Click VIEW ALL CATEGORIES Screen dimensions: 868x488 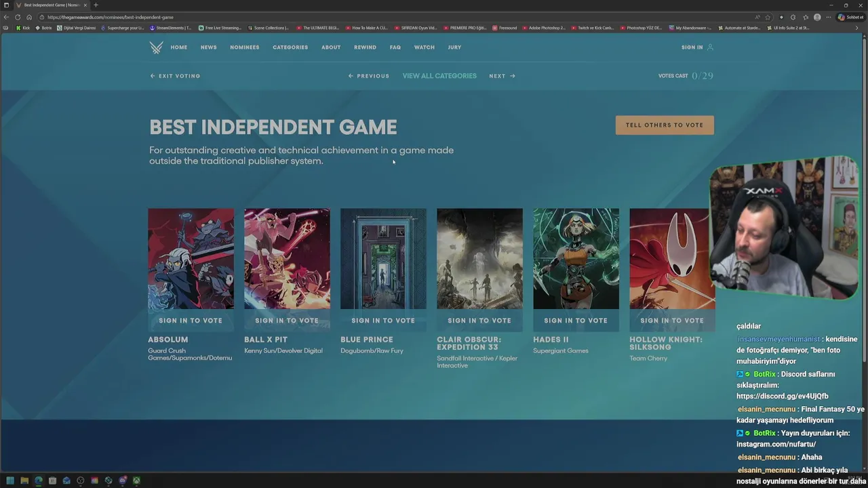(439, 76)
